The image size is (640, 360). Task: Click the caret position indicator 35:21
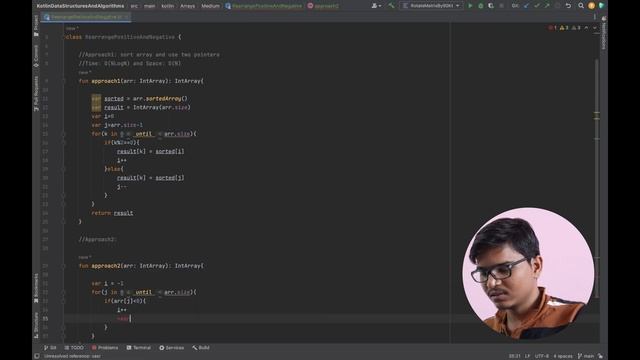point(514,356)
